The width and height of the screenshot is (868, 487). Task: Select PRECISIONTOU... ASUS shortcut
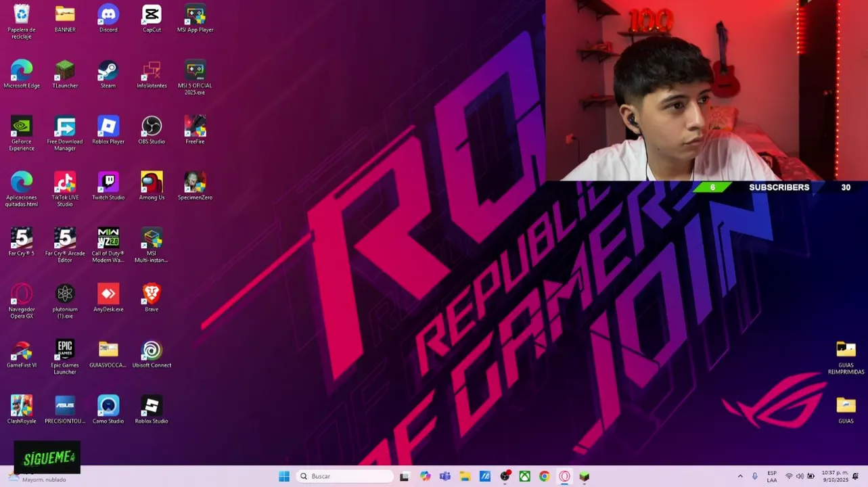coord(65,410)
